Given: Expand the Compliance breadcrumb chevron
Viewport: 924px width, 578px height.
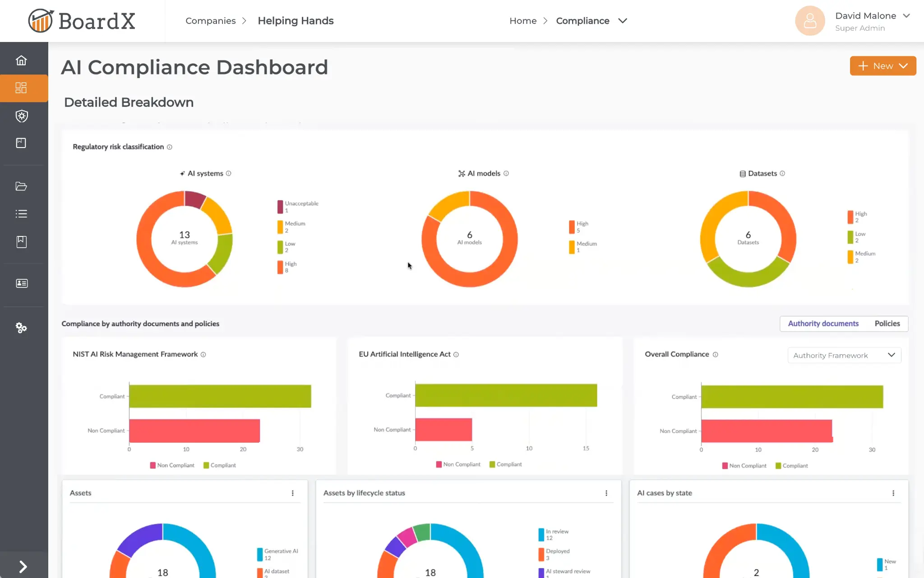Looking at the screenshot, I should pyautogui.click(x=622, y=21).
